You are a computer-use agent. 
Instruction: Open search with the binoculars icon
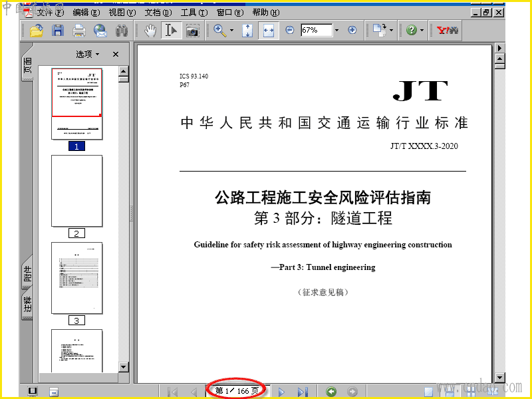[x=122, y=31]
